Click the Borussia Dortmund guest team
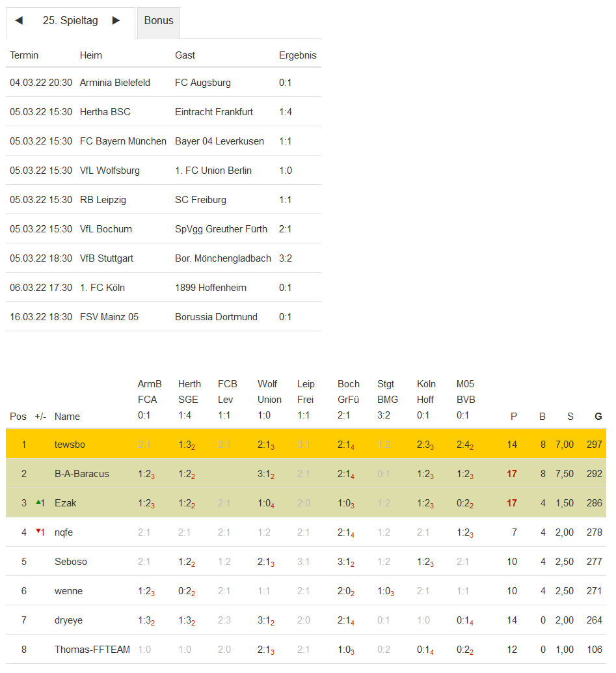This screenshot has height=673, width=616. [x=216, y=317]
